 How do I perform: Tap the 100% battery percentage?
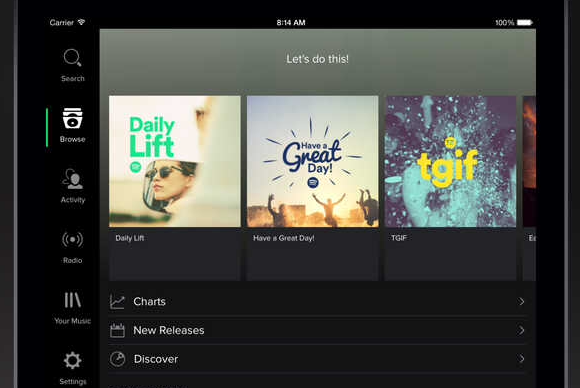tap(505, 23)
